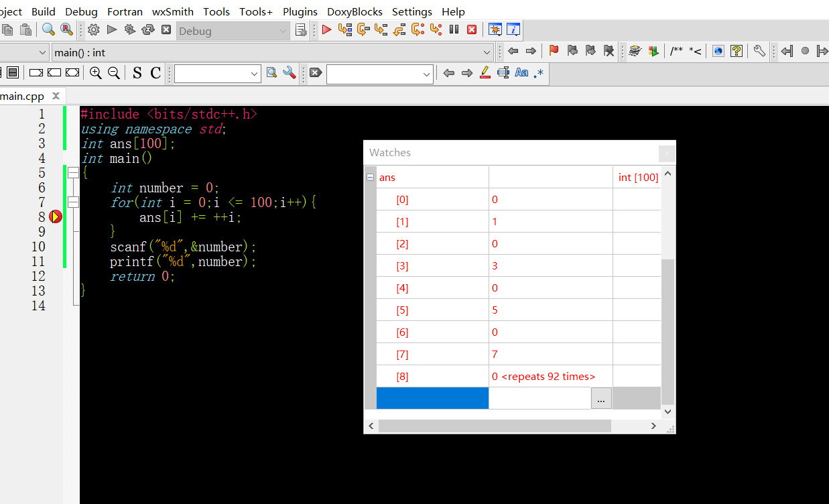Toggle comments view with C icon

[x=155, y=73]
